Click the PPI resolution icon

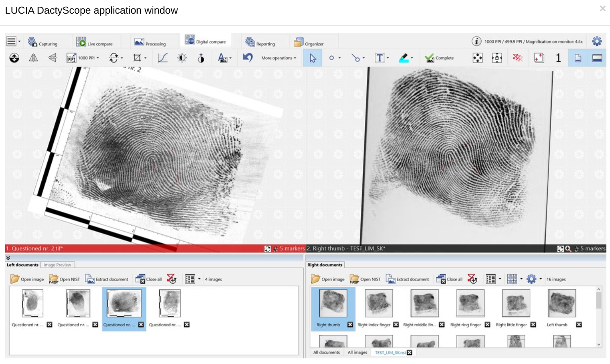(x=71, y=58)
